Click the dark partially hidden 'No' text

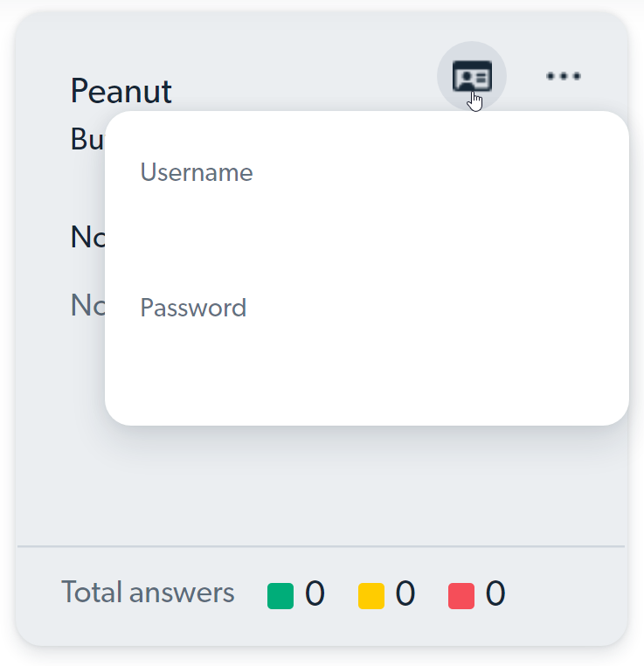pyautogui.click(x=87, y=237)
